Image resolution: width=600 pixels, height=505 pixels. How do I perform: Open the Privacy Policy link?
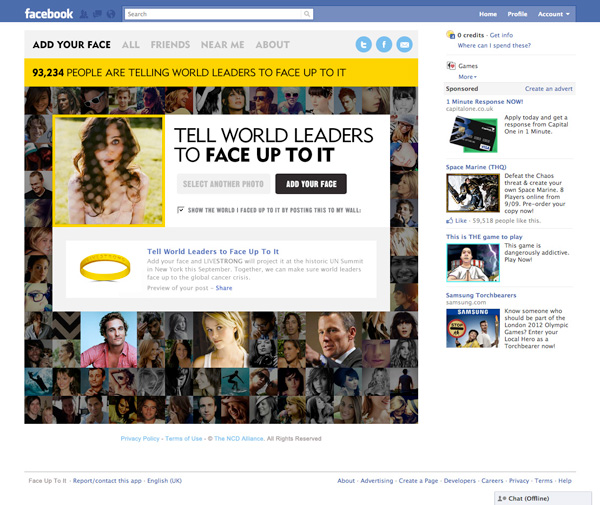tap(140, 438)
